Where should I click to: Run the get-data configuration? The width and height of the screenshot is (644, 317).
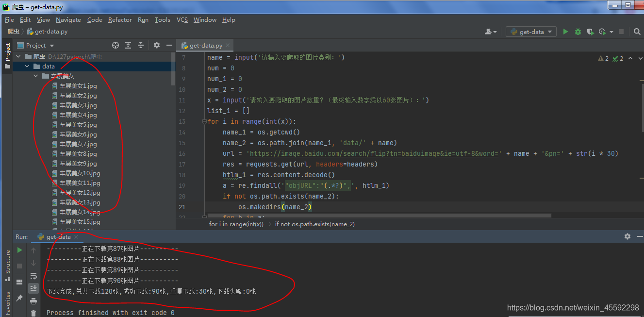pyautogui.click(x=565, y=32)
